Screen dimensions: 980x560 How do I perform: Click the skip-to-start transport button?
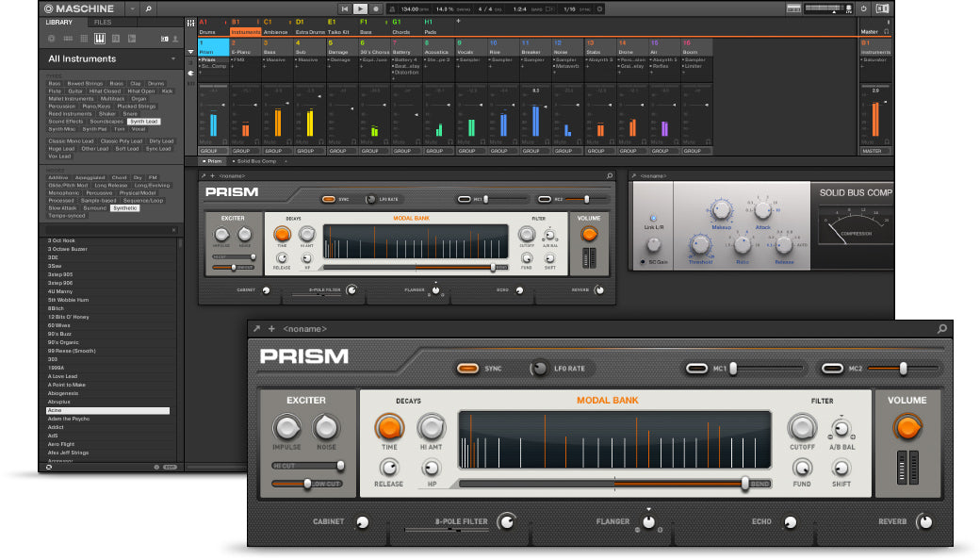(344, 8)
